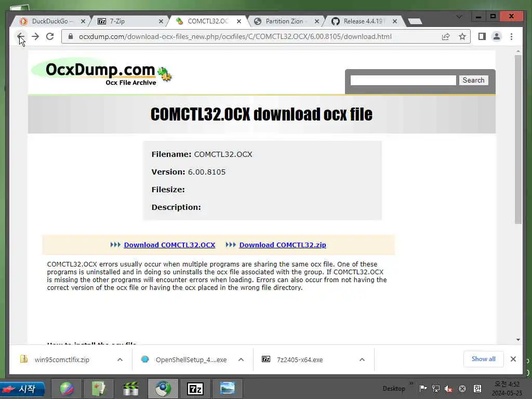This screenshot has width=532, height=399.
Task: Toggle the Korean input method indicator
Action: point(477,389)
